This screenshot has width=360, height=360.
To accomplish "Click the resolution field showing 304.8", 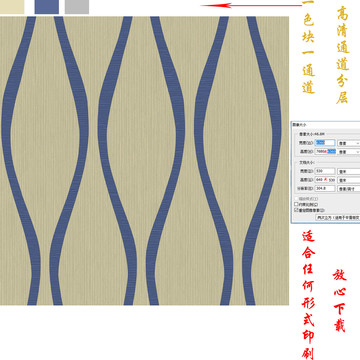I will click(325, 188).
